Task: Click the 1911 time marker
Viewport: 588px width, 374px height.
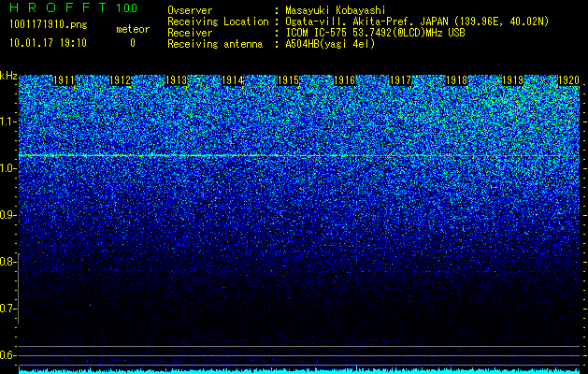Action: (64, 80)
